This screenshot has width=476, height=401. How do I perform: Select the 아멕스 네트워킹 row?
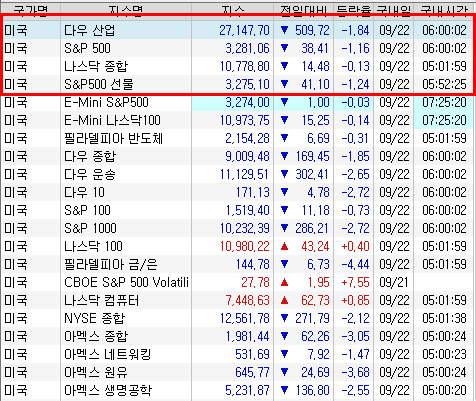[x=238, y=354]
